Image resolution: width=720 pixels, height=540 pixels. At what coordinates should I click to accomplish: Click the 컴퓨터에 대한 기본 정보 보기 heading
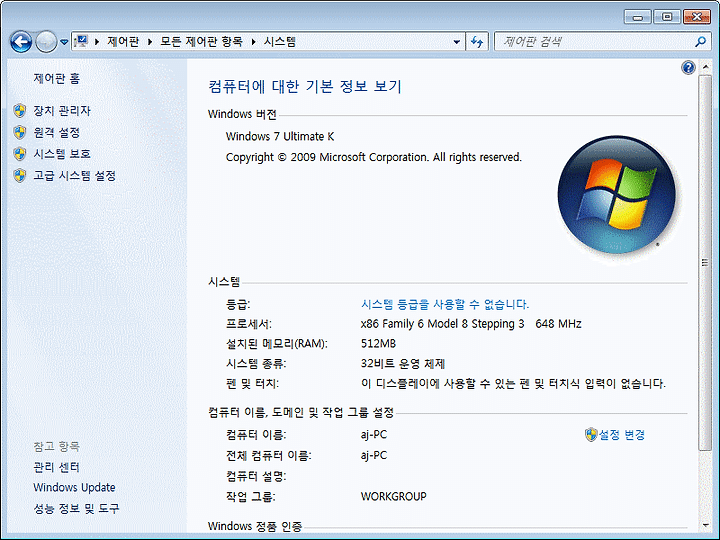click(305, 86)
